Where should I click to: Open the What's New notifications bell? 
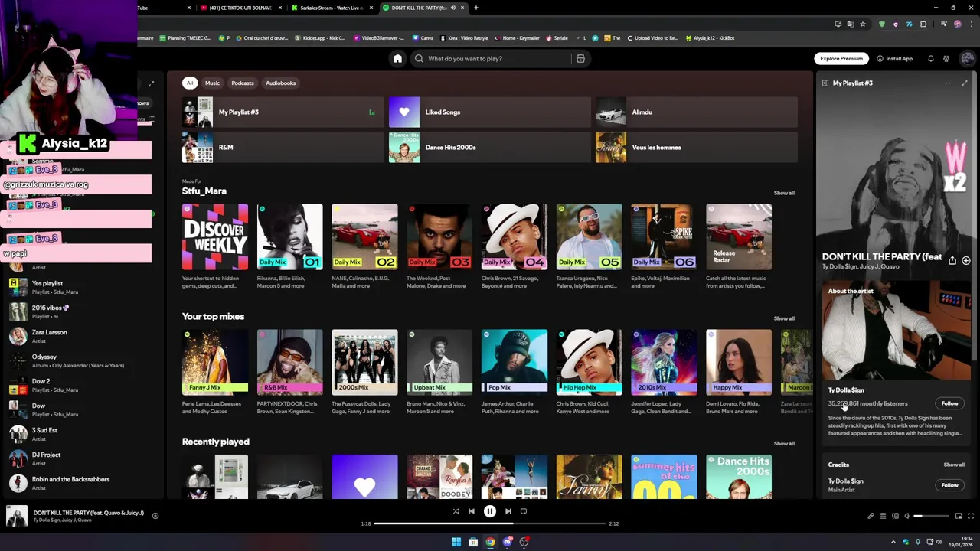point(931,58)
